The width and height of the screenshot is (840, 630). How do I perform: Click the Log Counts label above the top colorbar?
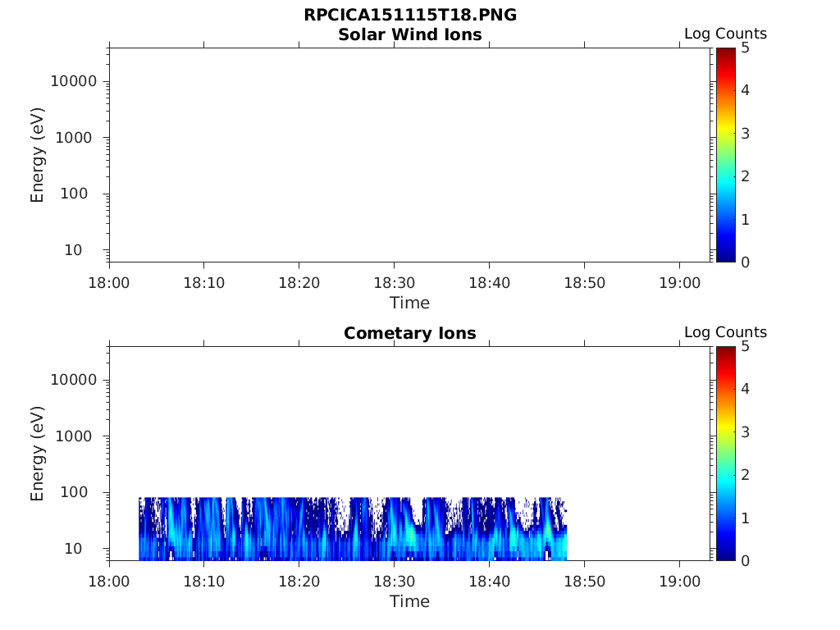point(725,34)
